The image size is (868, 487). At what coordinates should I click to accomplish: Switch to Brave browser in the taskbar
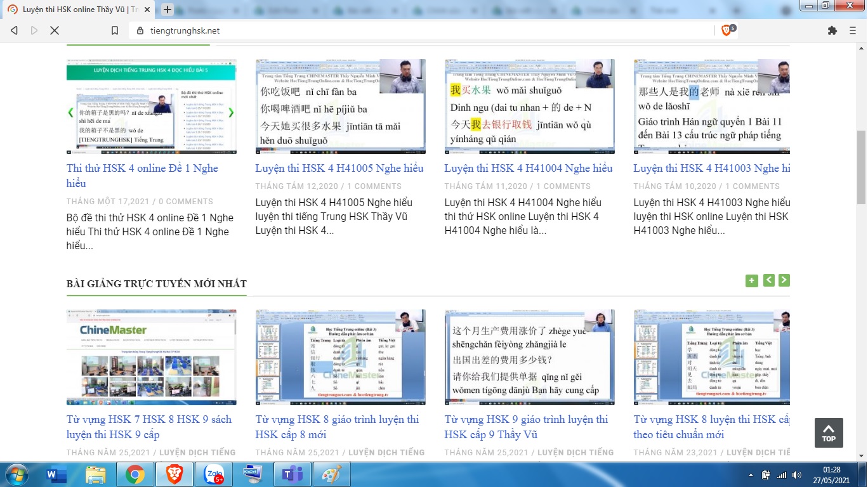click(x=174, y=474)
